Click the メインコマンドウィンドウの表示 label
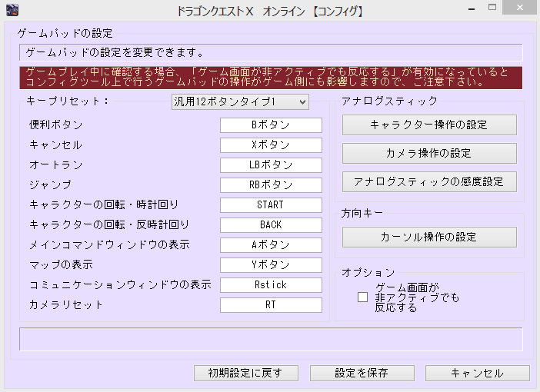This screenshot has width=540, height=392. 109,244
